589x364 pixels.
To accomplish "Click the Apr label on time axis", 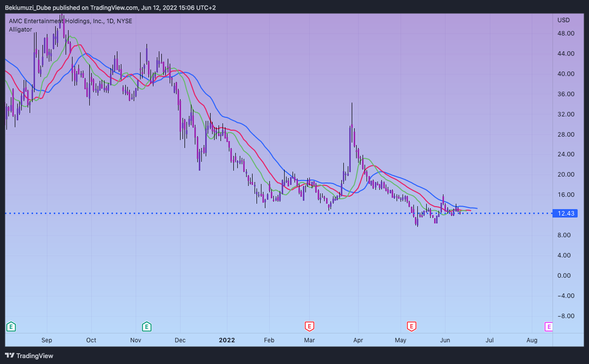I will click(x=358, y=340).
